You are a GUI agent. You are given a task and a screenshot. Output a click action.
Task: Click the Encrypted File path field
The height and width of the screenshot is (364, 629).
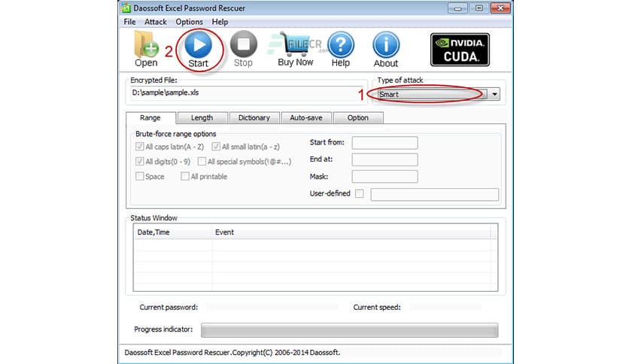pos(246,93)
